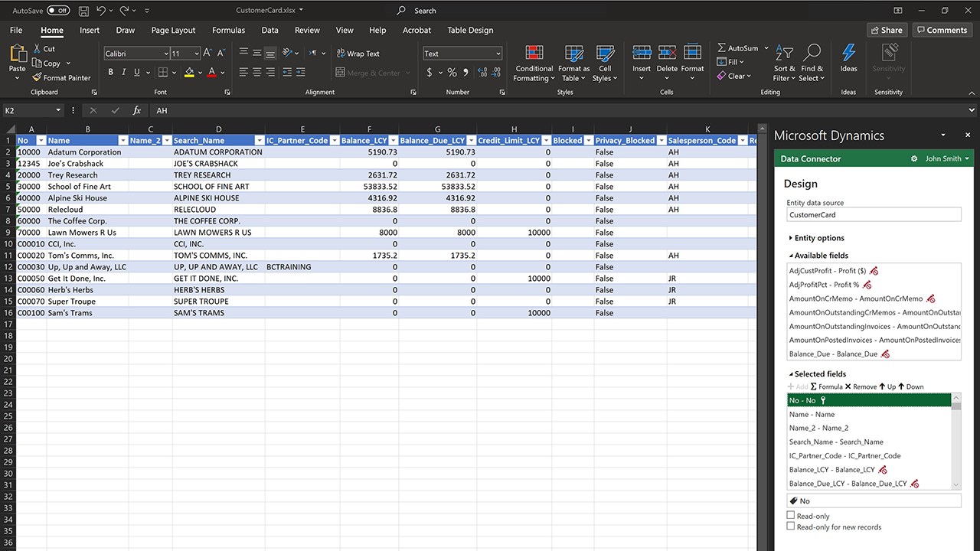Screen dimensions: 980x551
Task: Apply italic formatting
Action: point(123,72)
